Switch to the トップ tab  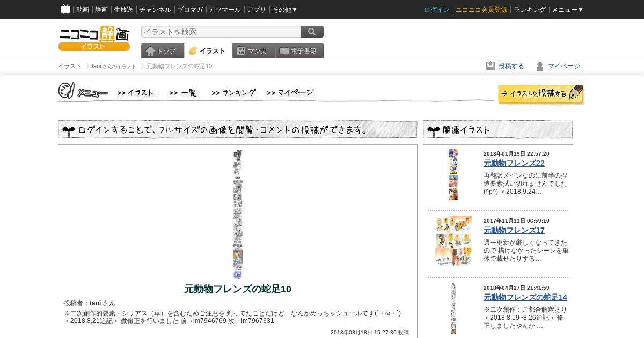pos(163,51)
